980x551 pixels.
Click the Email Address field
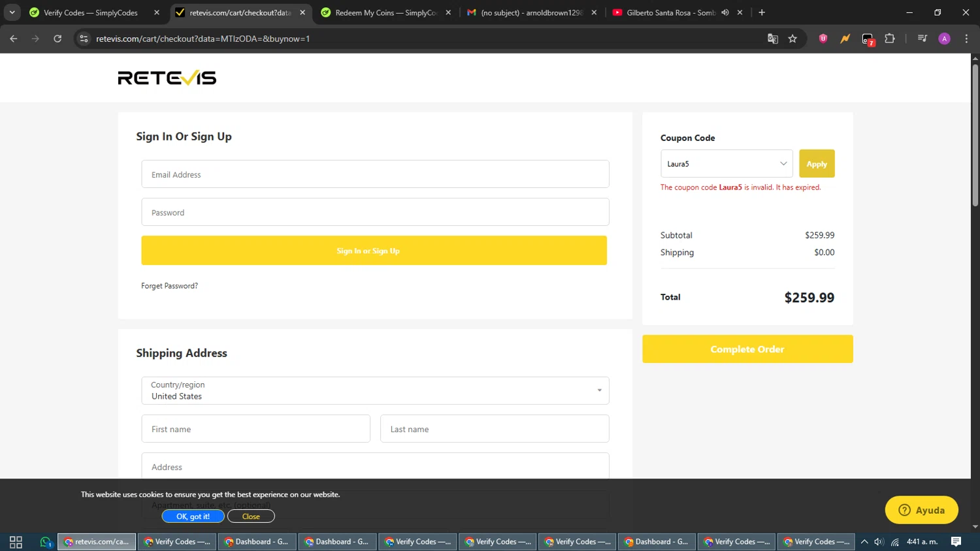tap(375, 174)
